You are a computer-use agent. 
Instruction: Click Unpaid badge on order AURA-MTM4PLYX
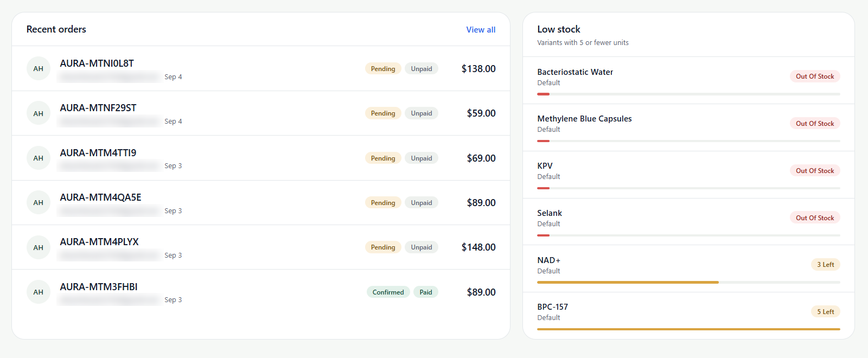click(422, 247)
